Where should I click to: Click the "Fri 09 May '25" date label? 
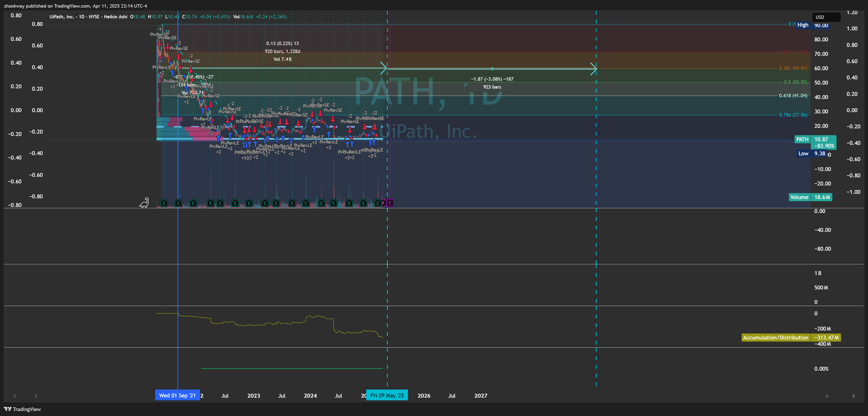[x=387, y=395]
